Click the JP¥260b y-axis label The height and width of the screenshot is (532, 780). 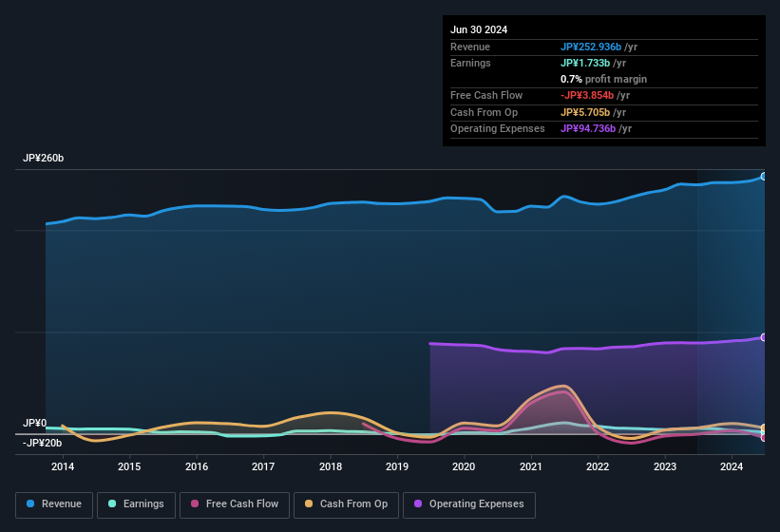(44, 159)
